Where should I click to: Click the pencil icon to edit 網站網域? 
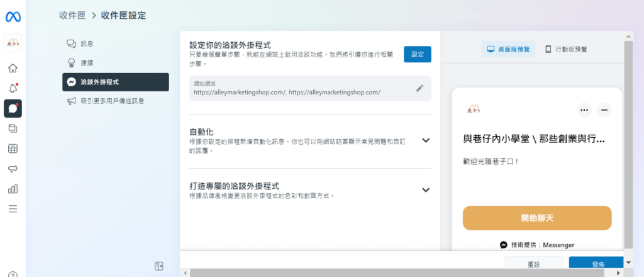coord(420,88)
